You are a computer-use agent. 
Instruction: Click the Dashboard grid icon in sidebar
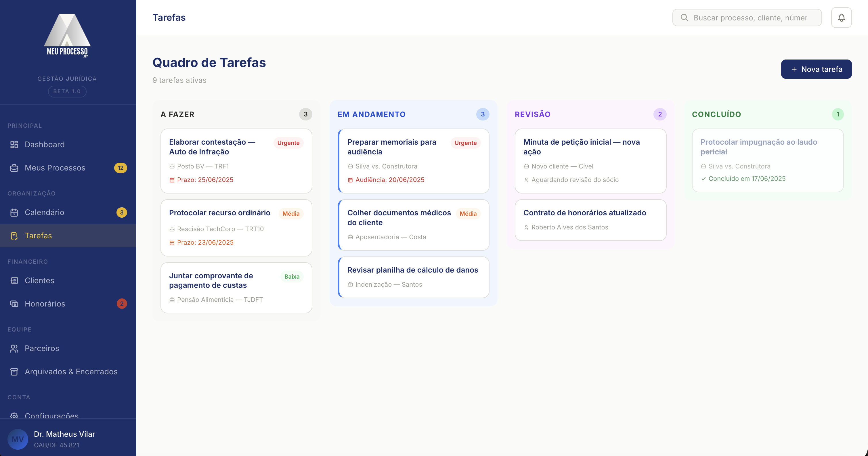pyautogui.click(x=14, y=145)
